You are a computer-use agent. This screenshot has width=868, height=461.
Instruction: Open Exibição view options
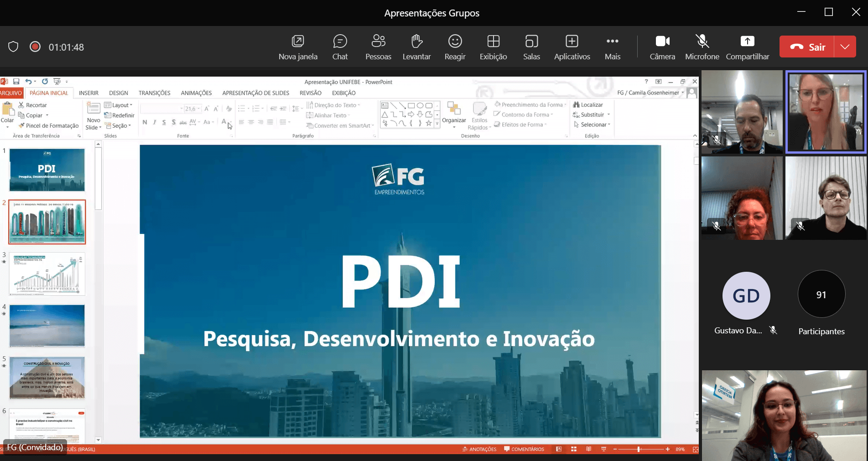point(493,47)
